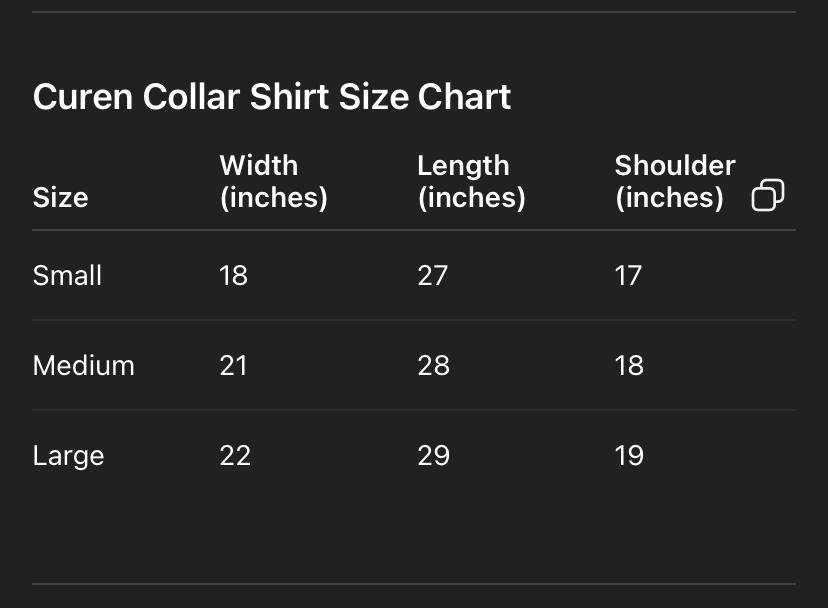Click the Length (inches) column header
This screenshot has width=828, height=608.
click(x=471, y=181)
